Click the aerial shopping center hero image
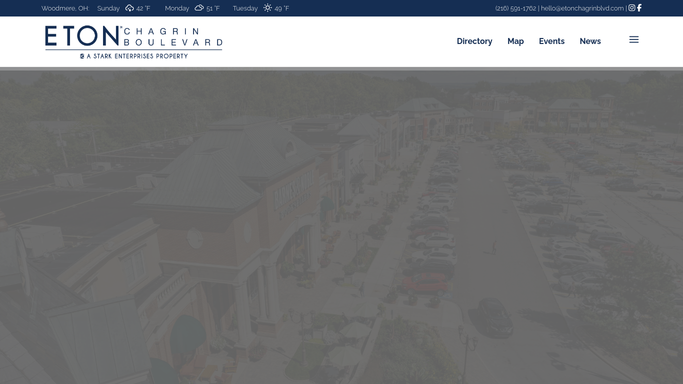This screenshot has width=683, height=384. click(342, 226)
